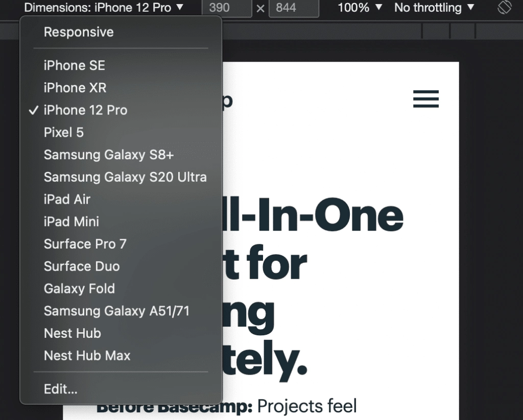
Task: Choose Pixel 5 from the device list
Action: tap(63, 132)
